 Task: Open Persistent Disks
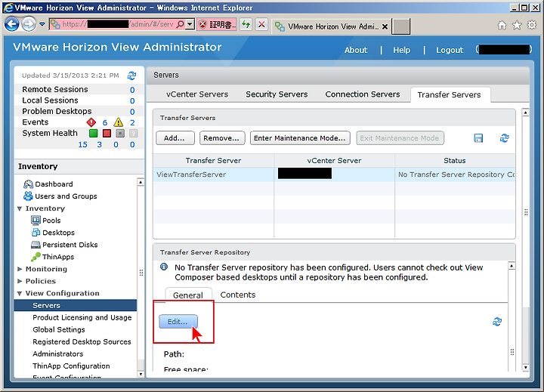pos(64,245)
